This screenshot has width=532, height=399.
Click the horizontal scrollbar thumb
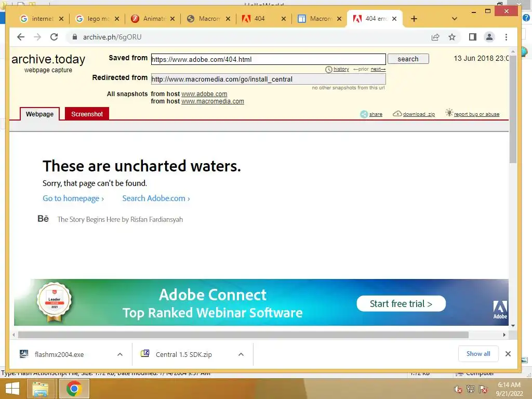pos(243,335)
